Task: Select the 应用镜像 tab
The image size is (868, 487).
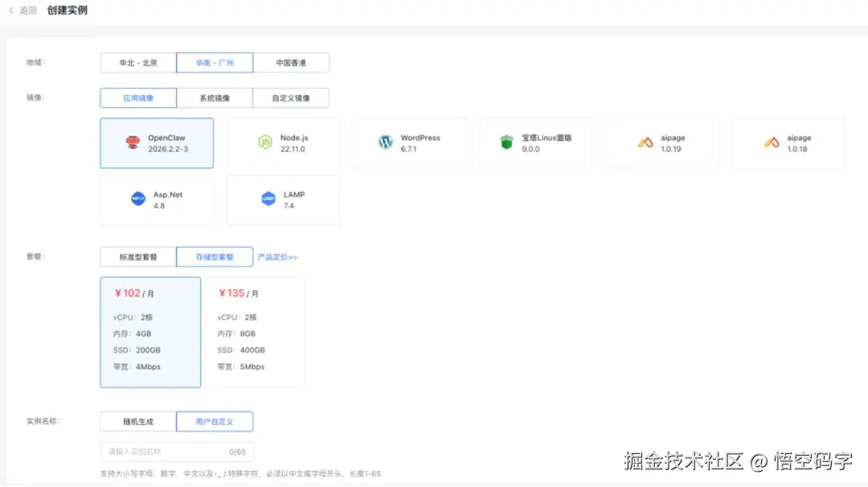Action: (x=137, y=97)
